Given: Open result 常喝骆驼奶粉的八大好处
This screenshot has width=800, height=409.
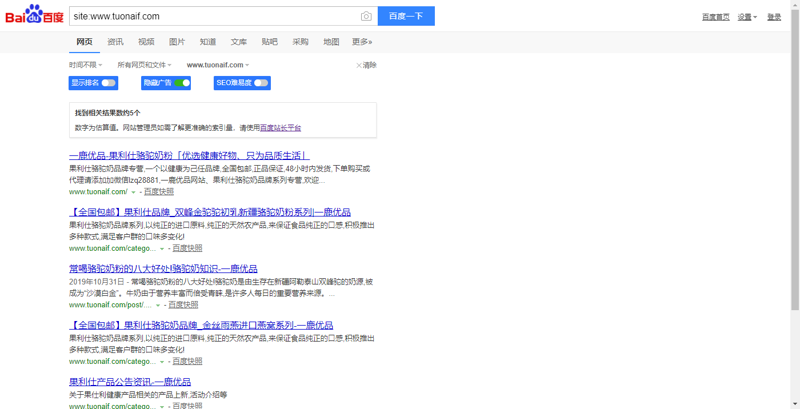Looking at the screenshot, I should point(163,269).
